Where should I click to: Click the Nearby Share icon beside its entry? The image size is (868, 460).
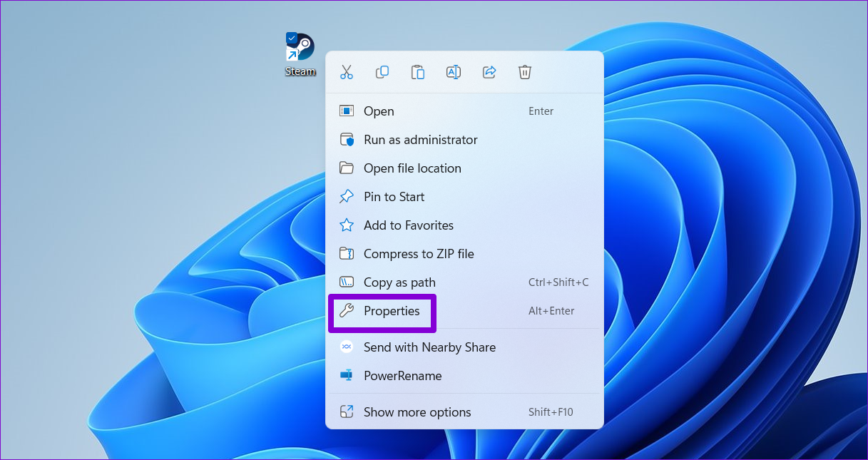[x=347, y=347]
